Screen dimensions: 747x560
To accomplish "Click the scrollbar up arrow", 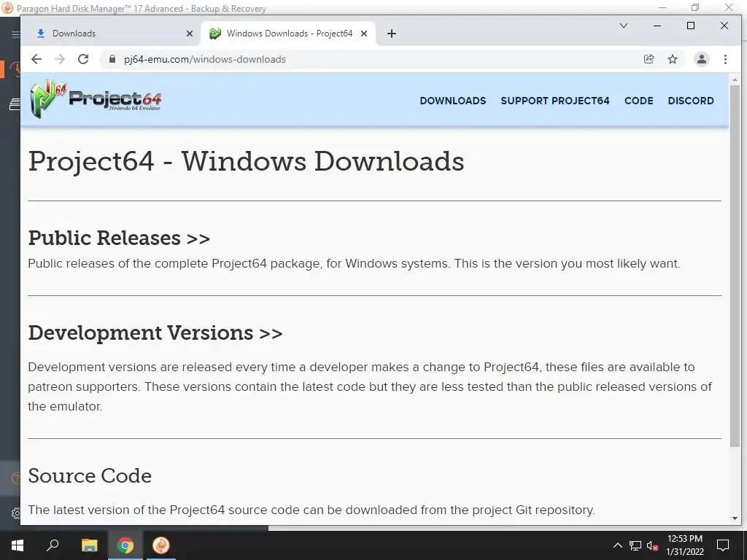I will coord(735,79).
